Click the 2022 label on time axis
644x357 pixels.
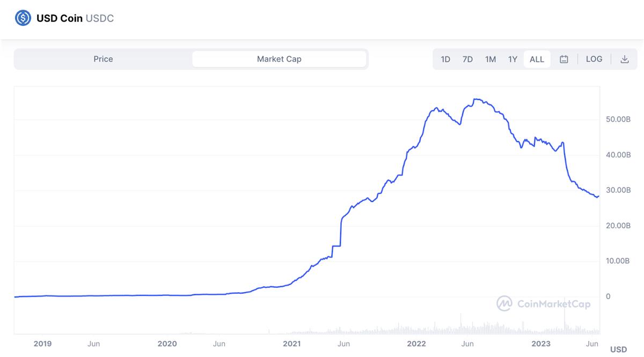416,344
